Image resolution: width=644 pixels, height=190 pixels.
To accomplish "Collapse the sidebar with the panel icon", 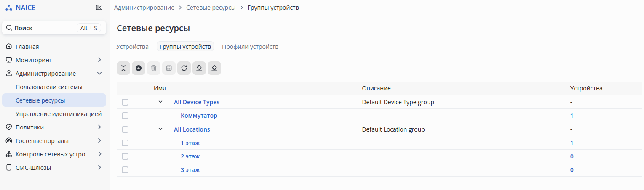I will [99, 8].
